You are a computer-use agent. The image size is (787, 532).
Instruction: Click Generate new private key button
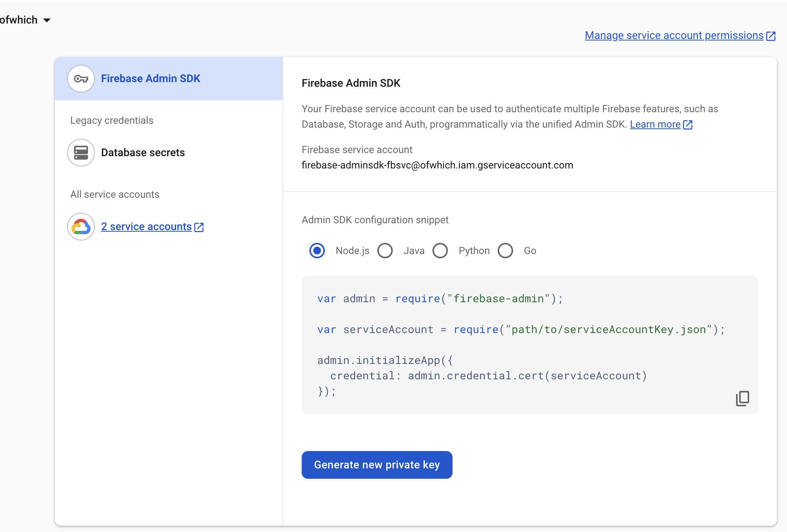click(x=377, y=465)
